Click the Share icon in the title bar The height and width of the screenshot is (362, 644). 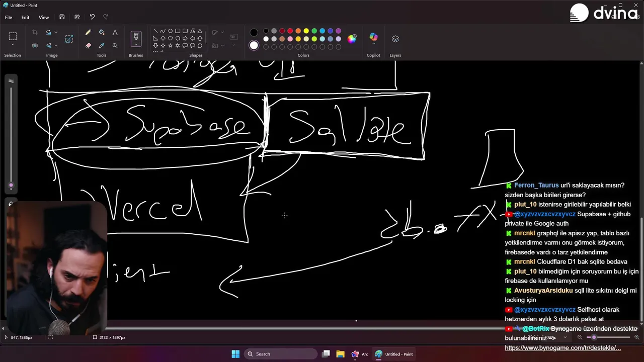77,17
